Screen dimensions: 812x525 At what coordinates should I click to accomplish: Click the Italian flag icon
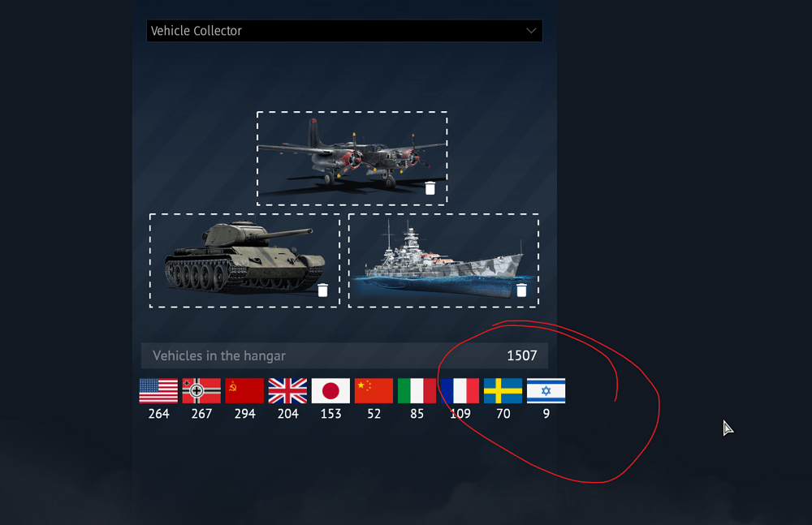(417, 391)
